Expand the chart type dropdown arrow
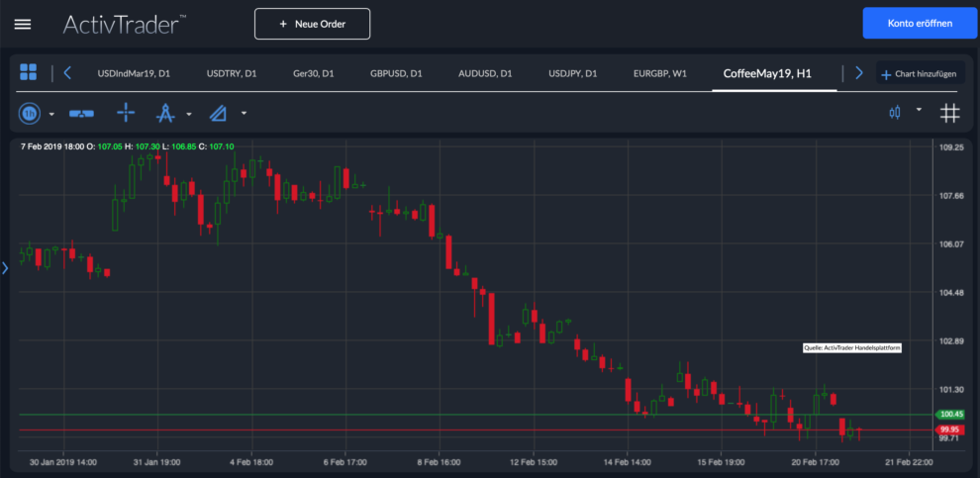This screenshot has width=980, height=478. [x=919, y=109]
